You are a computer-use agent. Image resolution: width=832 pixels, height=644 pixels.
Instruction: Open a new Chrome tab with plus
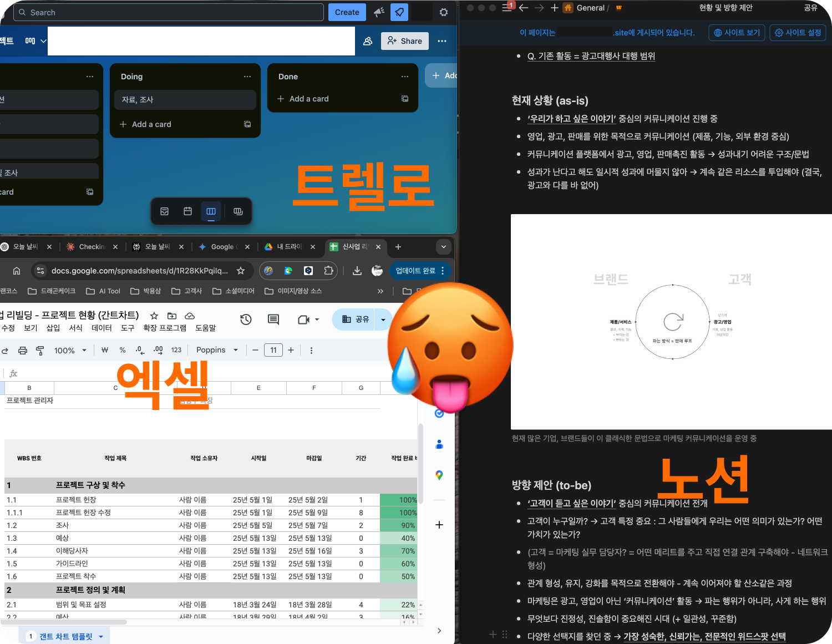point(398,247)
